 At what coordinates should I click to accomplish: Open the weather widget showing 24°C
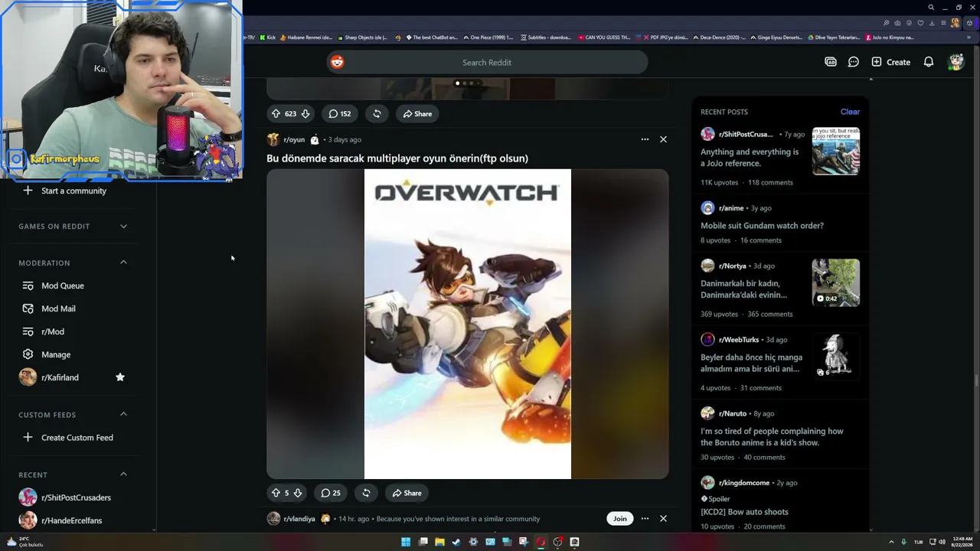(24, 542)
